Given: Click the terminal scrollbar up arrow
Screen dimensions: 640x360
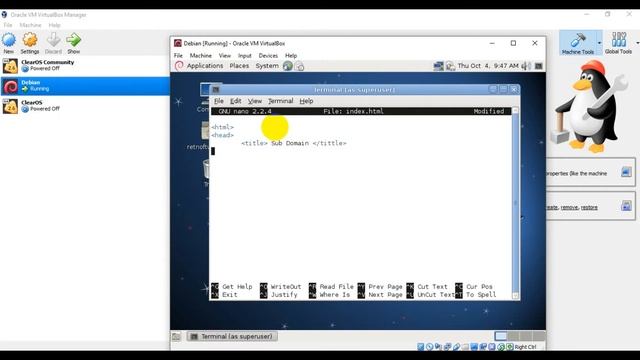Looking at the screenshot, I should tap(515, 110).
